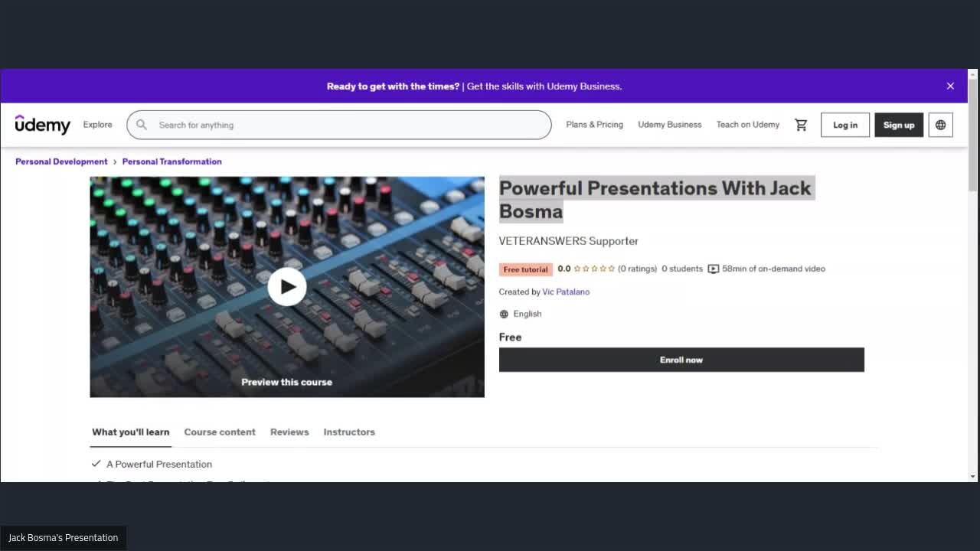Click the Free tutorial badge
The image size is (980, 551).
tap(526, 269)
